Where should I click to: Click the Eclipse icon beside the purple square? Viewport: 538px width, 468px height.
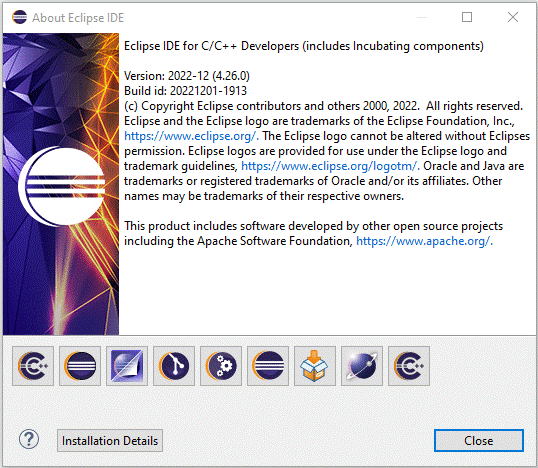(80, 366)
